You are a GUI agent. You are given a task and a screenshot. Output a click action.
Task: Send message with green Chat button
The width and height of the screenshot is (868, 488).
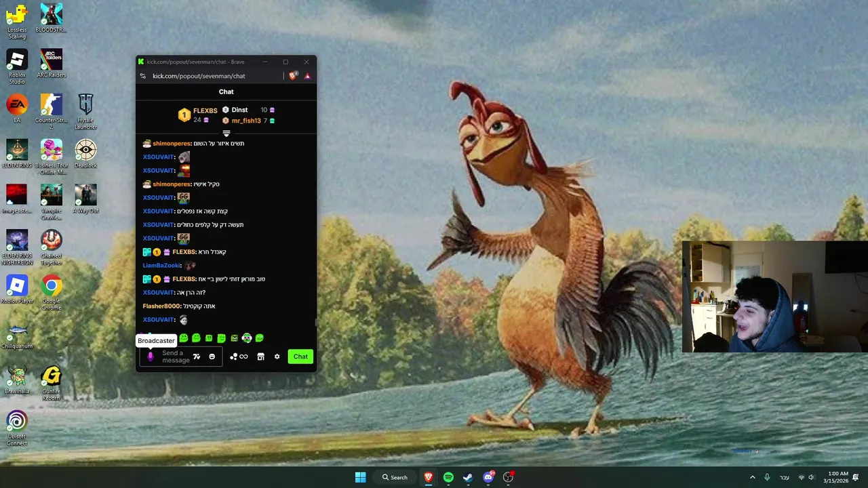300,357
